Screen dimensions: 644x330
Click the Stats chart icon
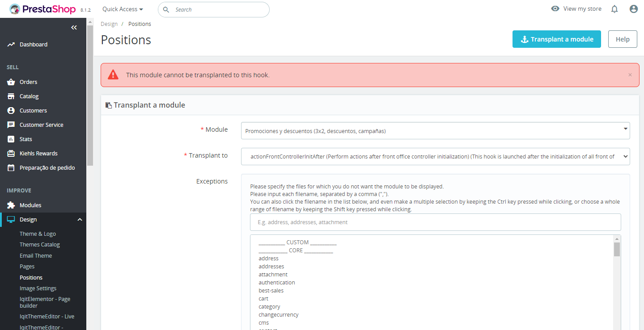(x=11, y=139)
